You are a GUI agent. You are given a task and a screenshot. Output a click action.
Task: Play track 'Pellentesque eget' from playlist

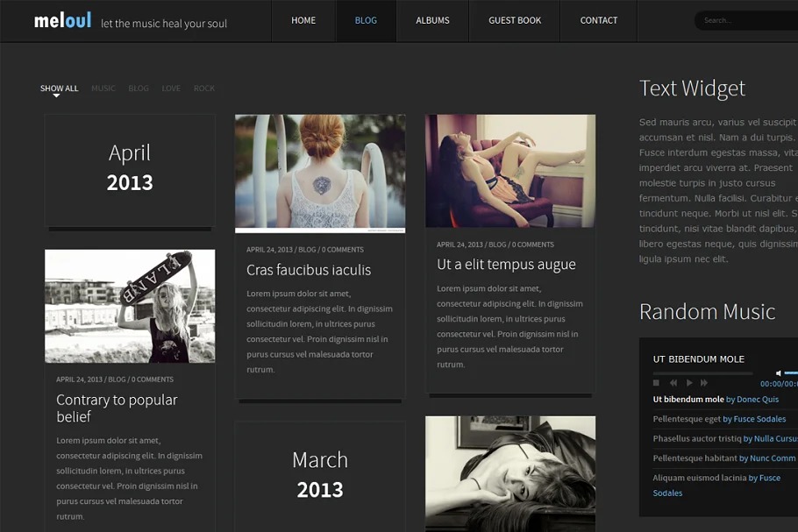click(x=687, y=419)
